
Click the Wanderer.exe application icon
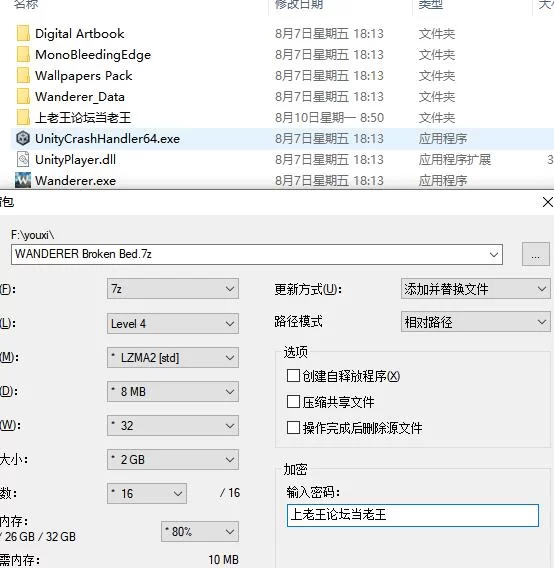point(23,180)
